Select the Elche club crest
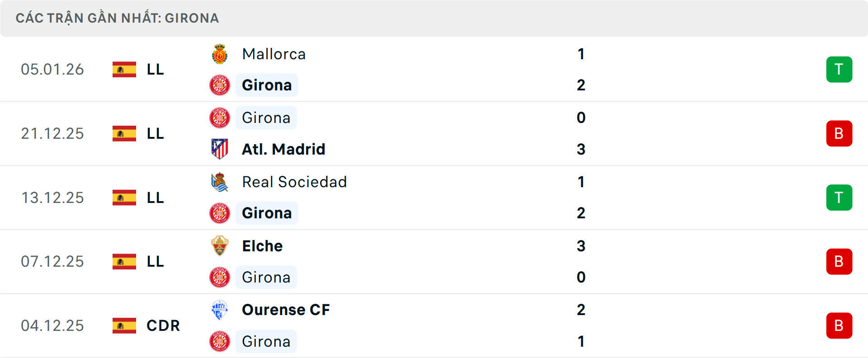The height and width of the screenshot is (358, 868). [220, 246]
